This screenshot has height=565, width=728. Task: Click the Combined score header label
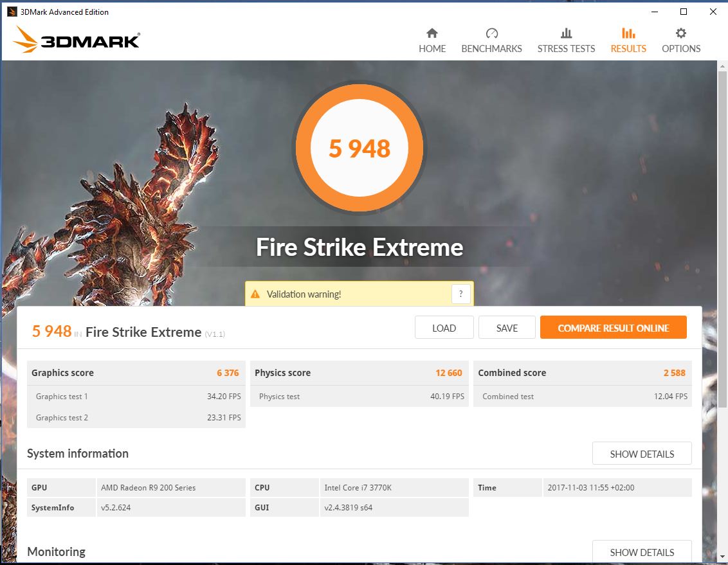(512, 373)
